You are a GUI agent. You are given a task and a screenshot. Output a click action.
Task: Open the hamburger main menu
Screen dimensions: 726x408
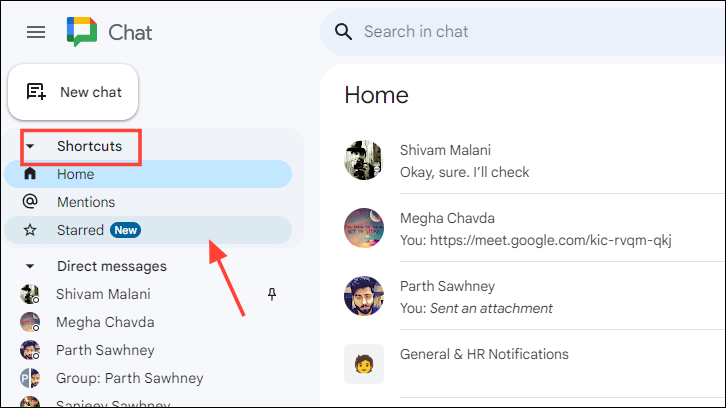click(x=36, y=32)
